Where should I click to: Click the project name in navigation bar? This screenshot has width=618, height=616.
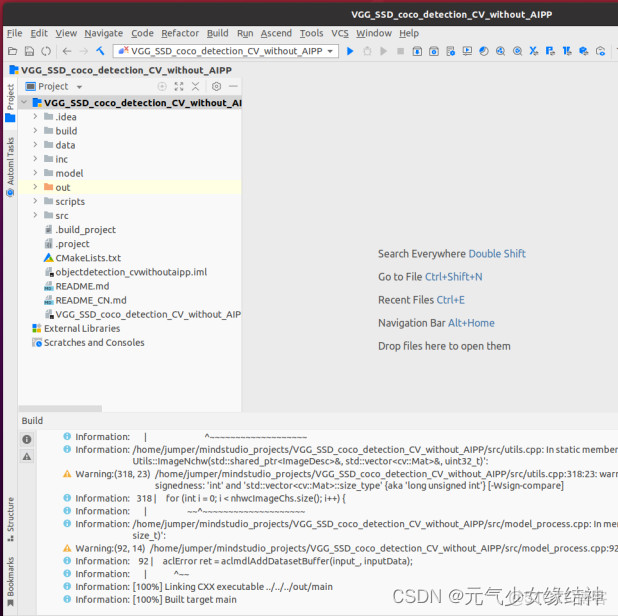pos(126,70)
